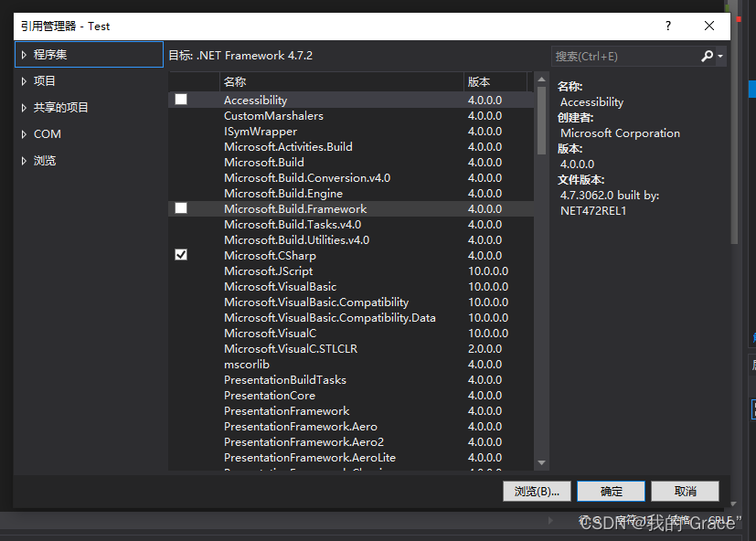Screen dimensions: 756x541
Task: Expand the 浏览 category arrow
Action: 24,161
